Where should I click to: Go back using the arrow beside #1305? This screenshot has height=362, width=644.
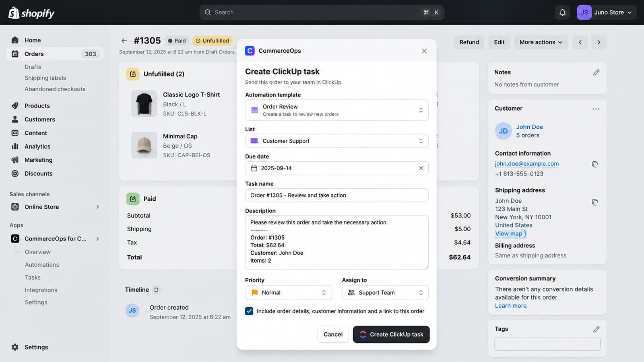click(x=124, y=41)
